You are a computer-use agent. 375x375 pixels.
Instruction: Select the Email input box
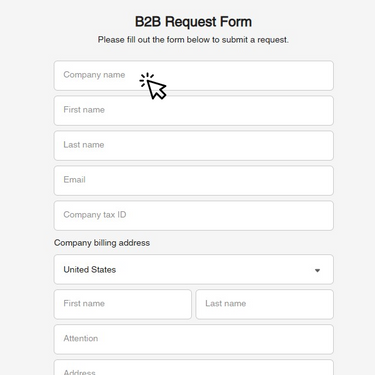(x=194, y=180)
